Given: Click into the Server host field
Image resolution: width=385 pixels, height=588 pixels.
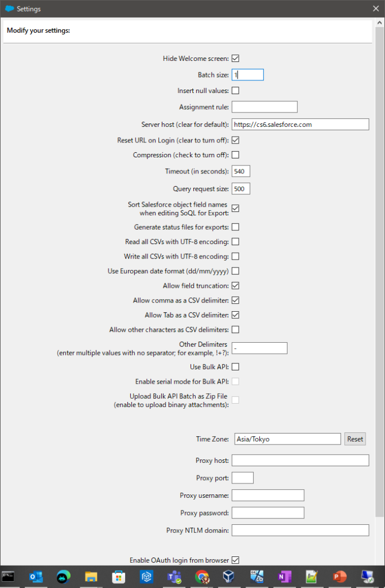Looking at the screenshot, I should pos(300,124).
